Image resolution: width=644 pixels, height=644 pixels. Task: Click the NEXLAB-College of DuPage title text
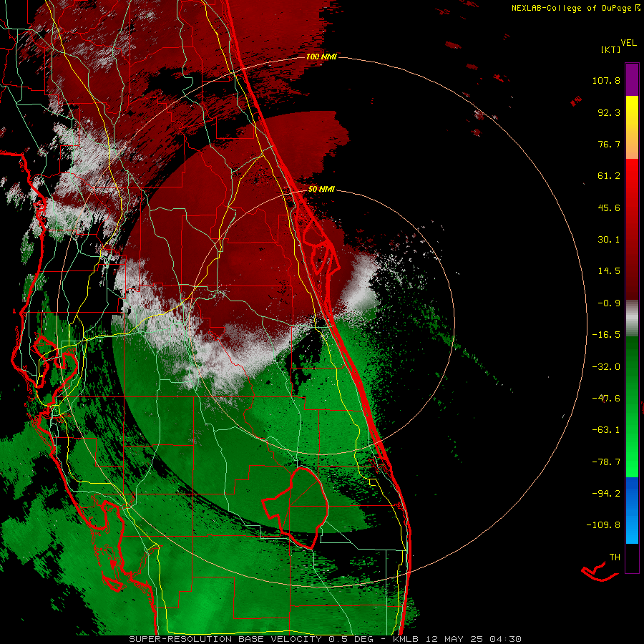[x=571, y=8]
